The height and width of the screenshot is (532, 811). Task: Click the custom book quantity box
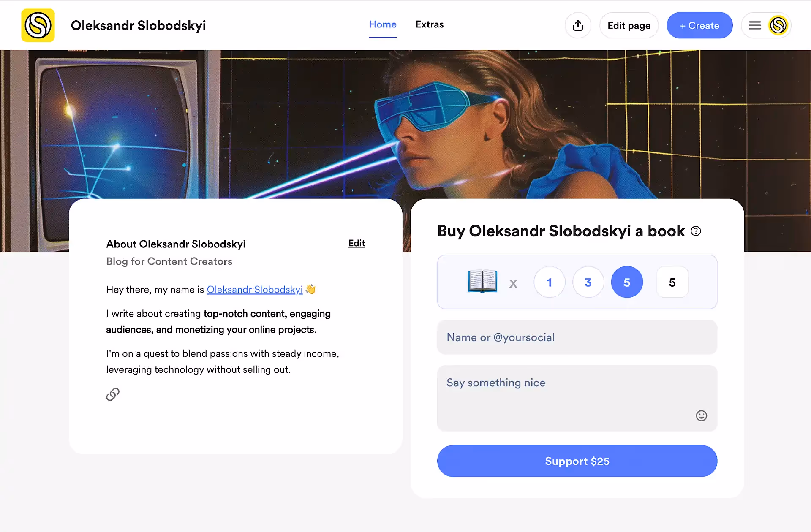(672, 282)
